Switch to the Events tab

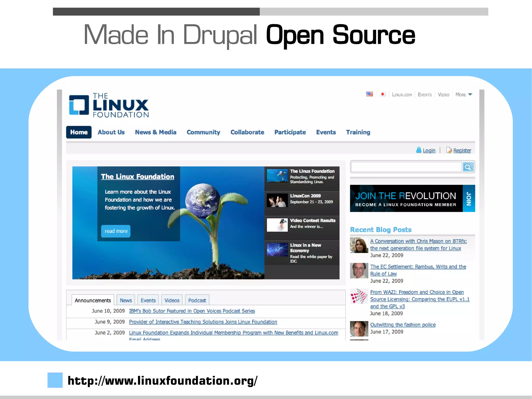pos(148,300)
